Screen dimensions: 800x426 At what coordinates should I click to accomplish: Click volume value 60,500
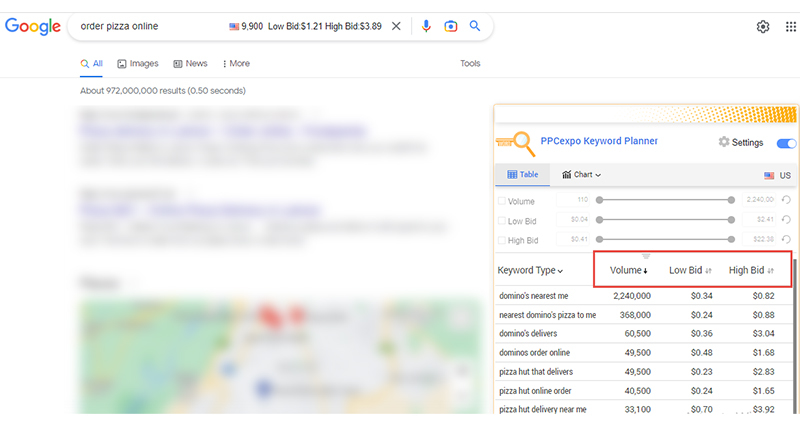tap(638, 334)
